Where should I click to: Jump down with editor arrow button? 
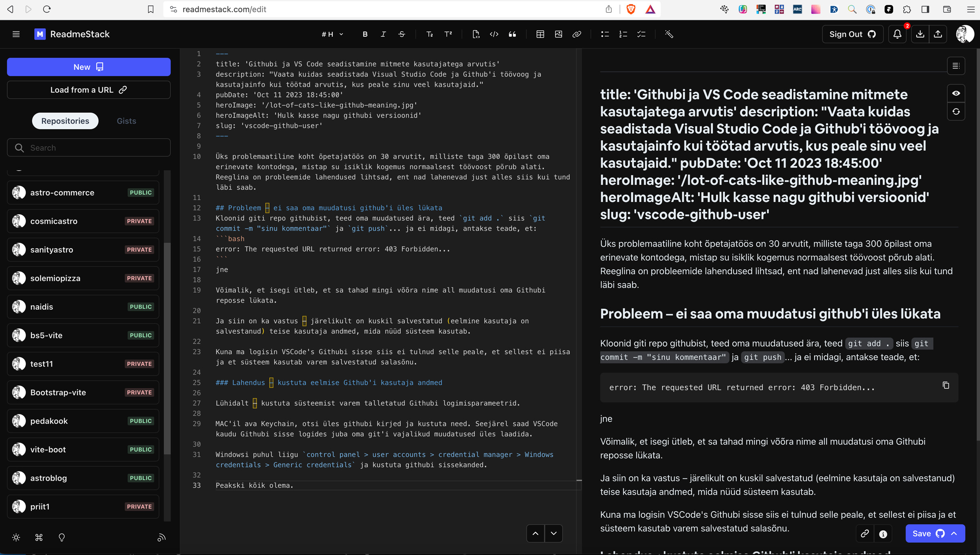point(554,533)
